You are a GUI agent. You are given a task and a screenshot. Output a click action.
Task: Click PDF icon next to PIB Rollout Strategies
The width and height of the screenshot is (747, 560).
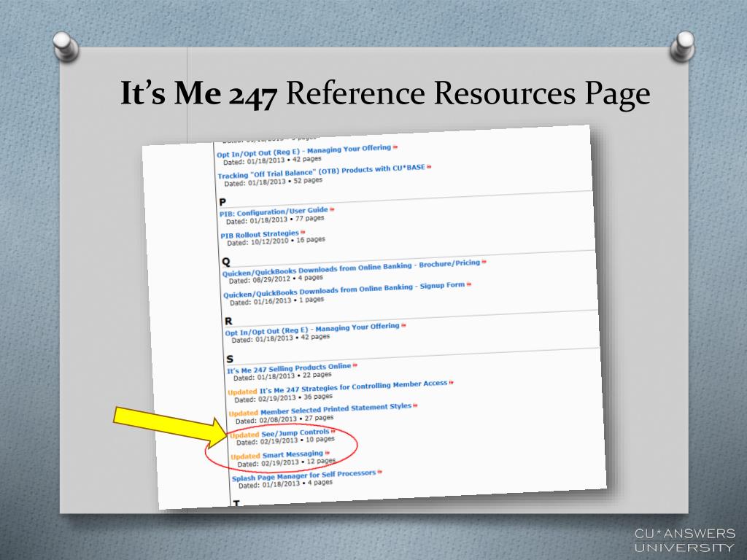coord(303,232)
